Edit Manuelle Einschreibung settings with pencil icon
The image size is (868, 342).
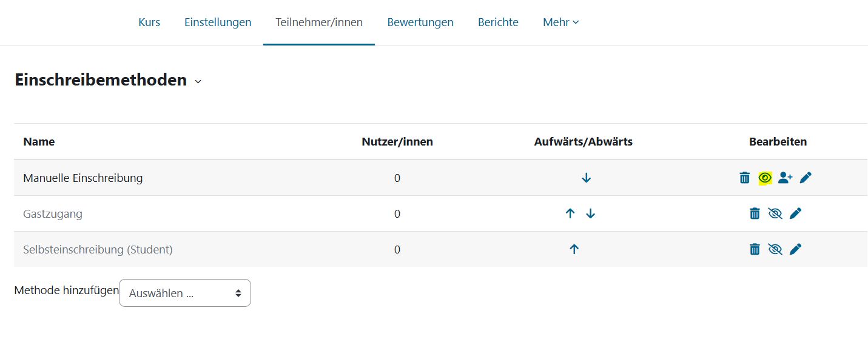point(806,178)
